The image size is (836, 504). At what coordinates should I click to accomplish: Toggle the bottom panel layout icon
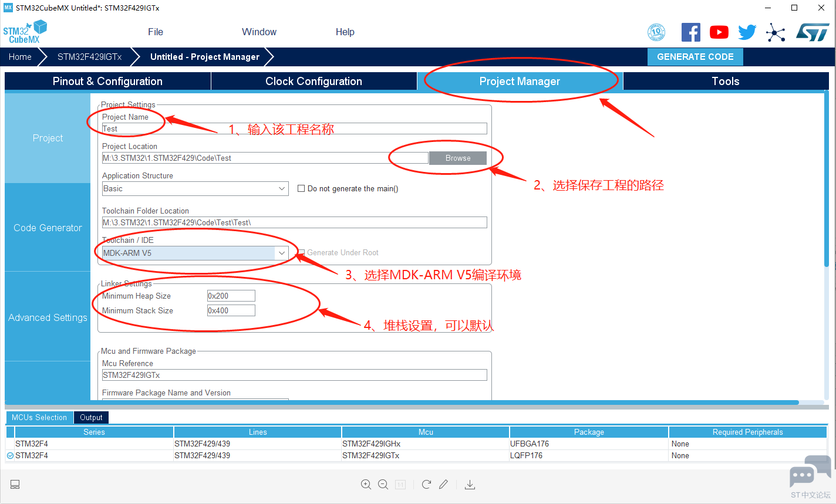pos(15,485)
